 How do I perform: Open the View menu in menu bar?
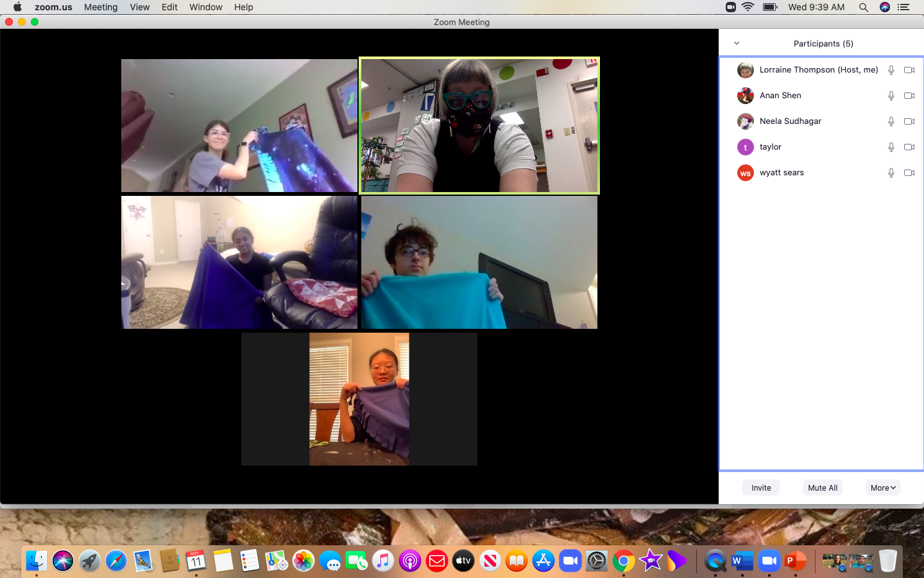click(x=139, y=7)
